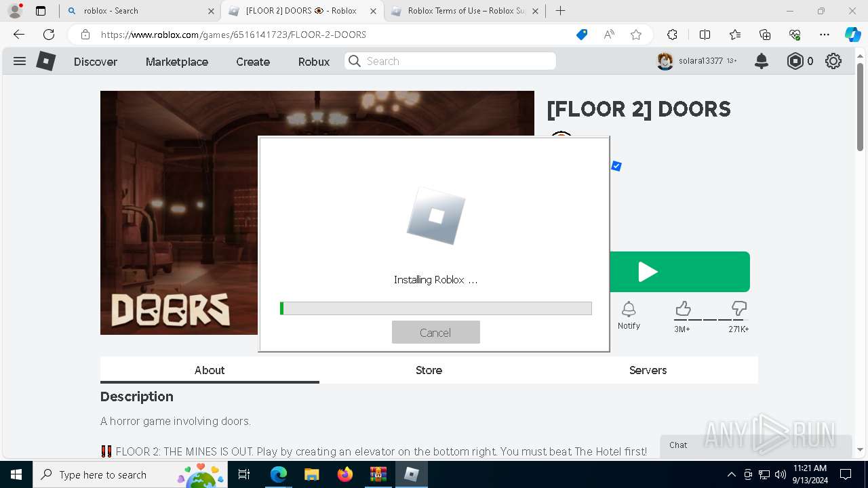Go to Roblox home via logo

46,61
